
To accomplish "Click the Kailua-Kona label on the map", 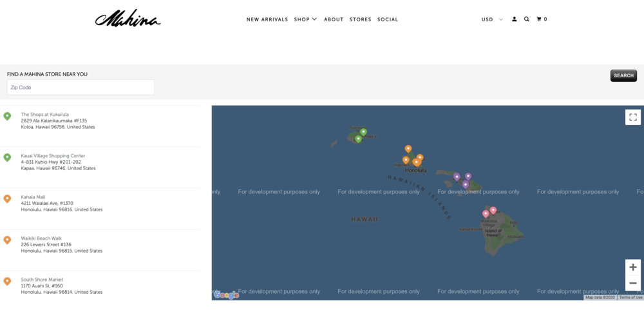I will click(x=471, y=229).
